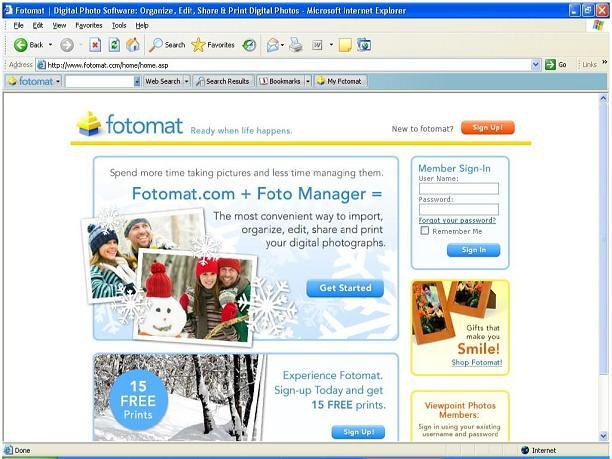The height and width of the screenshot is (459, 612).
Task: Click the History icon in toolbar
Action: pos(249,45)
